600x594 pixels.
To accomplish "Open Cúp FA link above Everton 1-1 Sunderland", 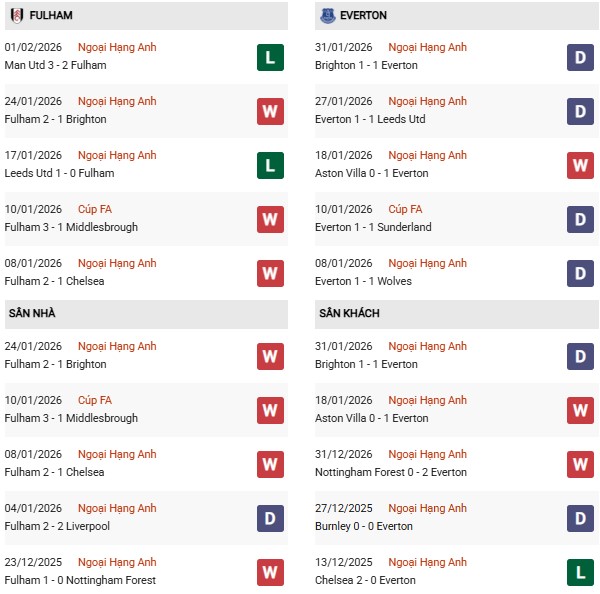I will (x=405, y=210).
